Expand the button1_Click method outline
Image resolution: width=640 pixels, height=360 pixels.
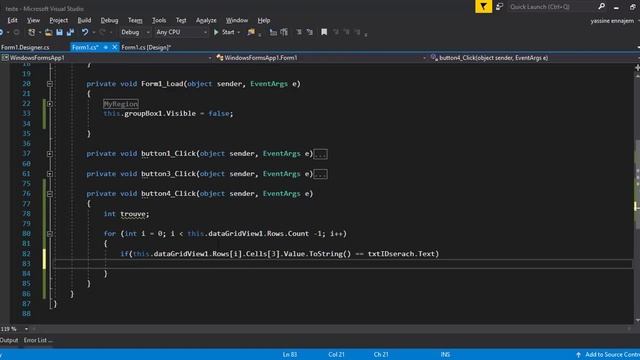click(50, 154)
